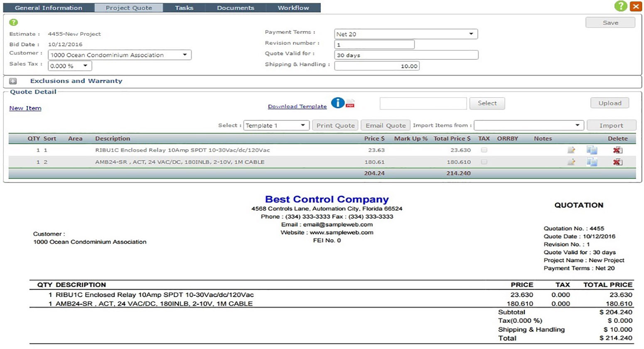Image resolution: width=644 pixels, height=349 pixels.
Task: Delete the RIBU1C Enclosed Relay row
Action: pos(617,150)
